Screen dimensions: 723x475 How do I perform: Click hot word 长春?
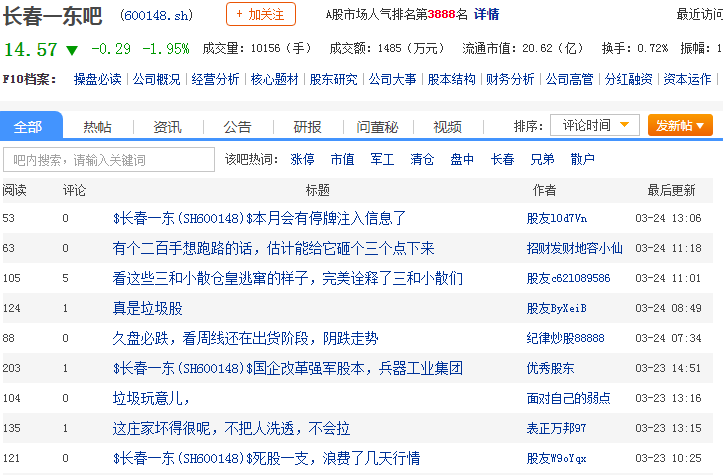coord(503,160)
